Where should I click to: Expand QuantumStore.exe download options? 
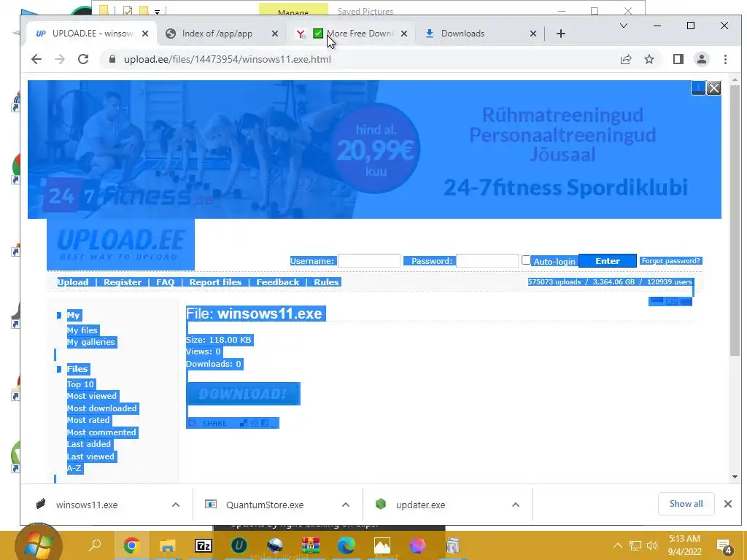pyautogui.click(x=346, y=505)
